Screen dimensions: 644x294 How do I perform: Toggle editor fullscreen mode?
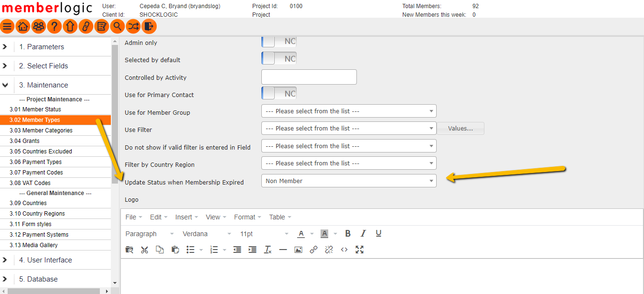click(x=359, y=250)
